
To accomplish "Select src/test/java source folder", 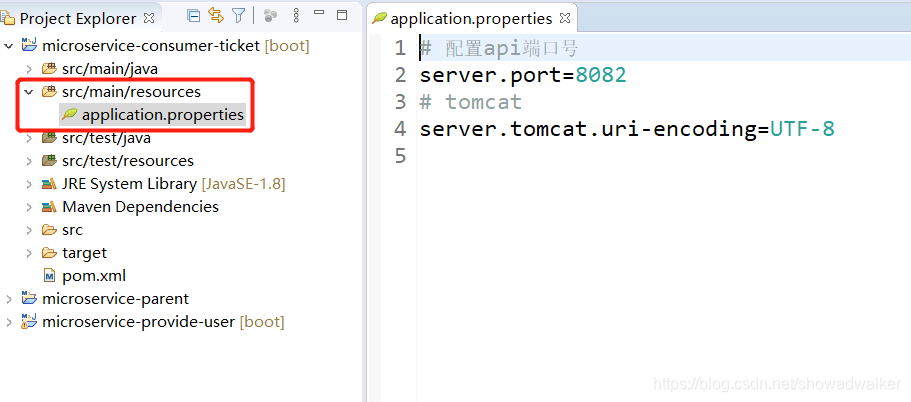I will (106, 138).
